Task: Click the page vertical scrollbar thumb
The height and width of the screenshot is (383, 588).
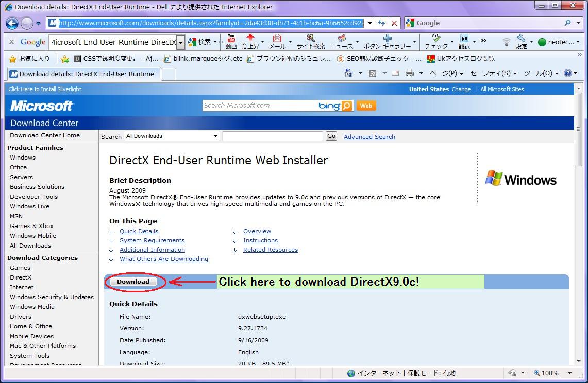Action: tap(578, 129)
